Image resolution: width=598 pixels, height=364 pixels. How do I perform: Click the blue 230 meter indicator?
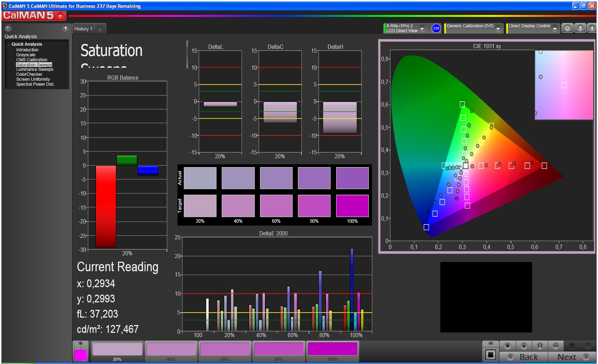(436, 28)
